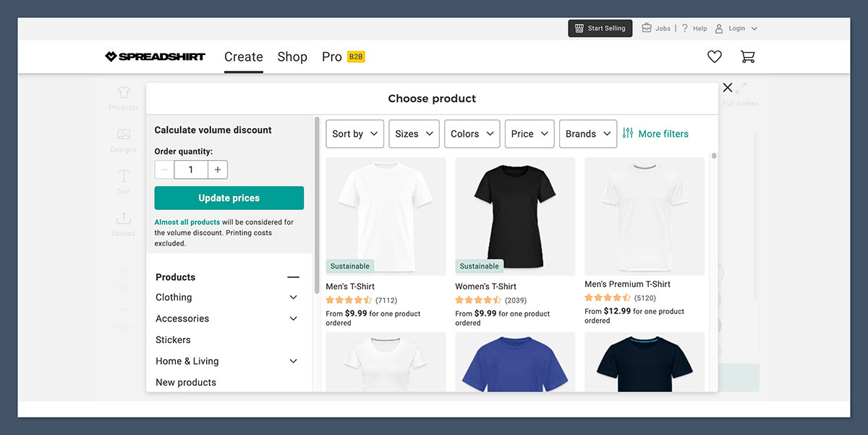Open the Colors filter dropdown

click(472, 134)
